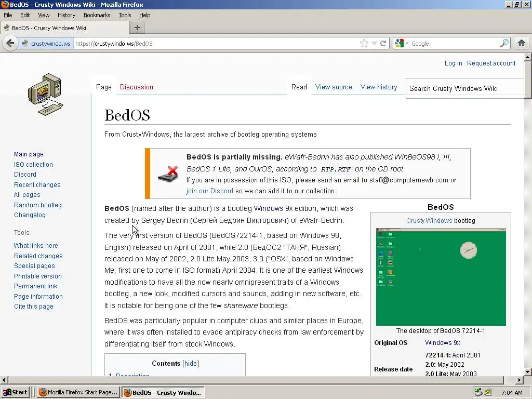
Task: Click the Read tab
Action: click(299, 87)
